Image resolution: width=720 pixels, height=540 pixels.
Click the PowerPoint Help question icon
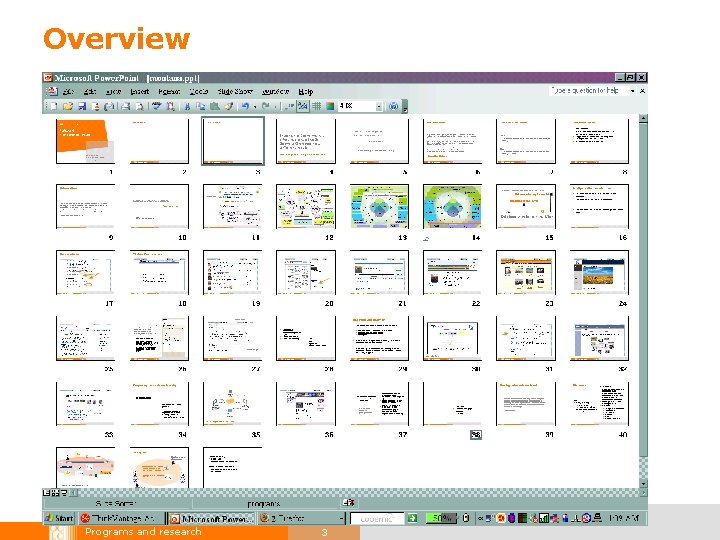point(393,107)
